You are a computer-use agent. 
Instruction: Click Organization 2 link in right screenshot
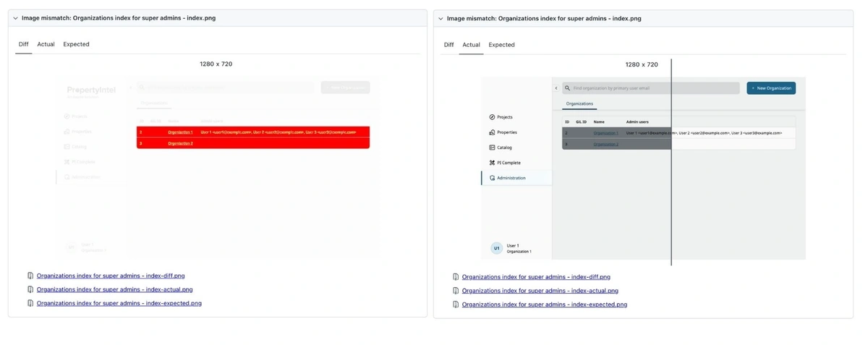[x=606, y=145]
